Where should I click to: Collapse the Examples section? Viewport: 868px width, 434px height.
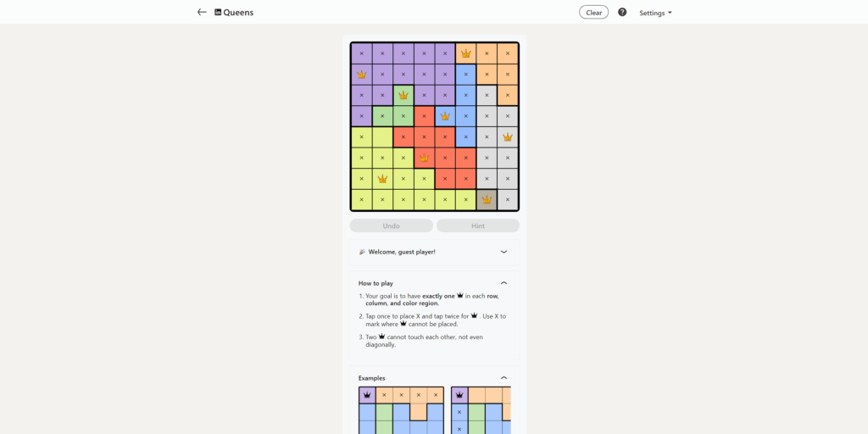pyautogui.click(x=504, y=378)
